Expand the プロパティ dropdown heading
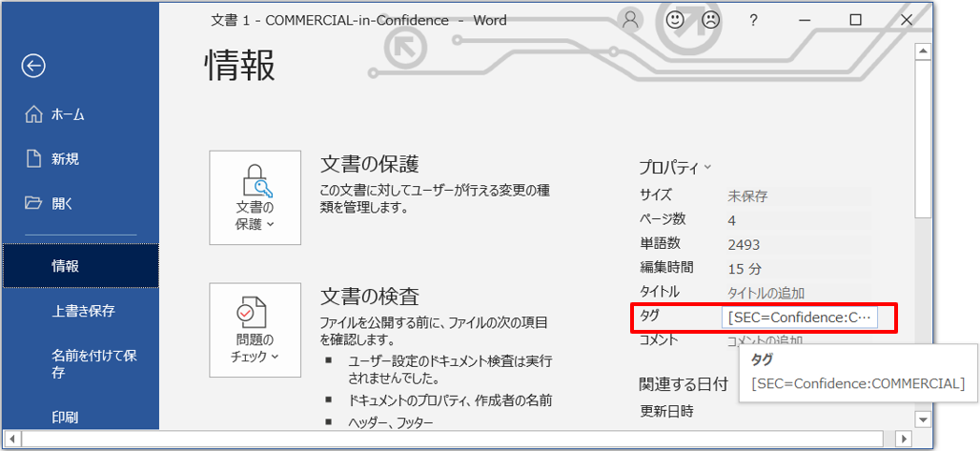The height and width of the screenshot is (451, 980). pos(675,168)
